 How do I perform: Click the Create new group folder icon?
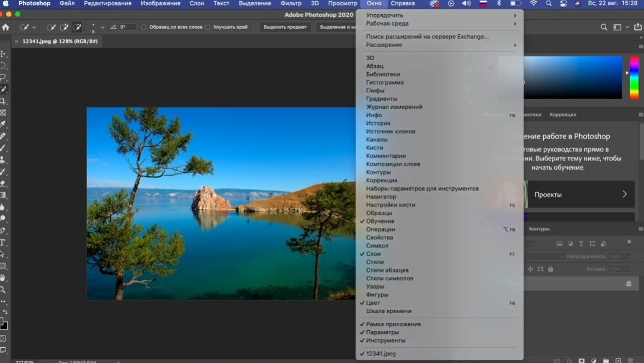coord(606,360)
